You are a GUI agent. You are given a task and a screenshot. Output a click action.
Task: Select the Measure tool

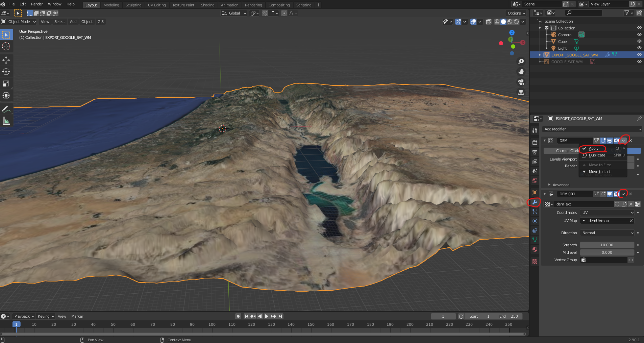pyautogui.click(x=6, y=121)
